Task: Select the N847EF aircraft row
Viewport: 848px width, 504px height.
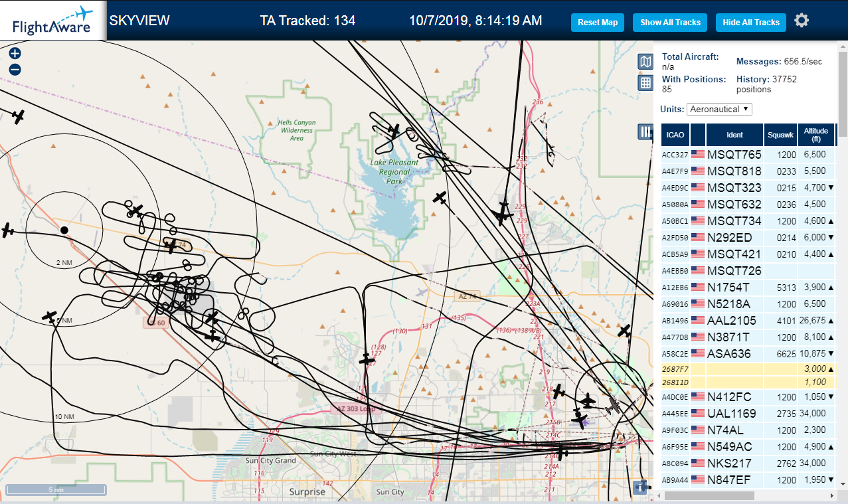Action: point(748,480)
